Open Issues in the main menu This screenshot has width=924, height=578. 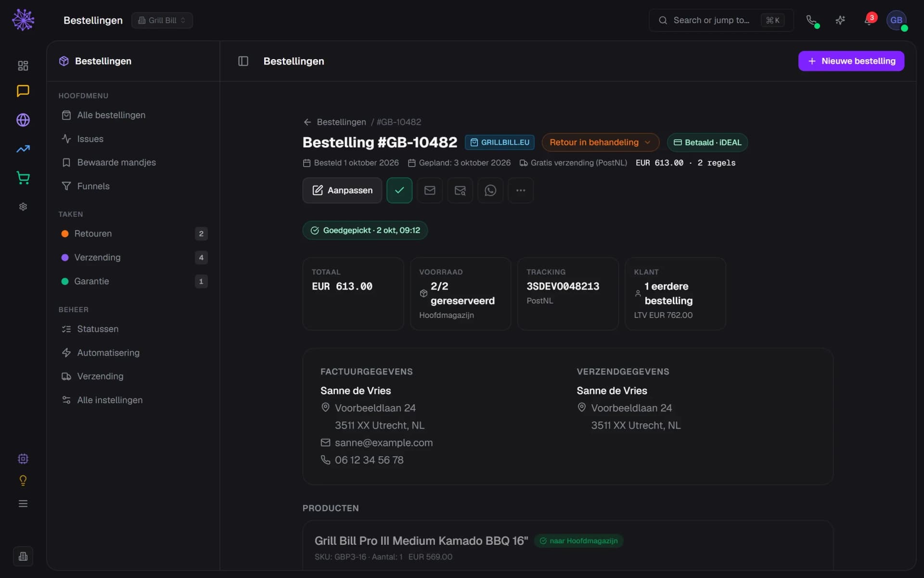(x=133, y=139)
